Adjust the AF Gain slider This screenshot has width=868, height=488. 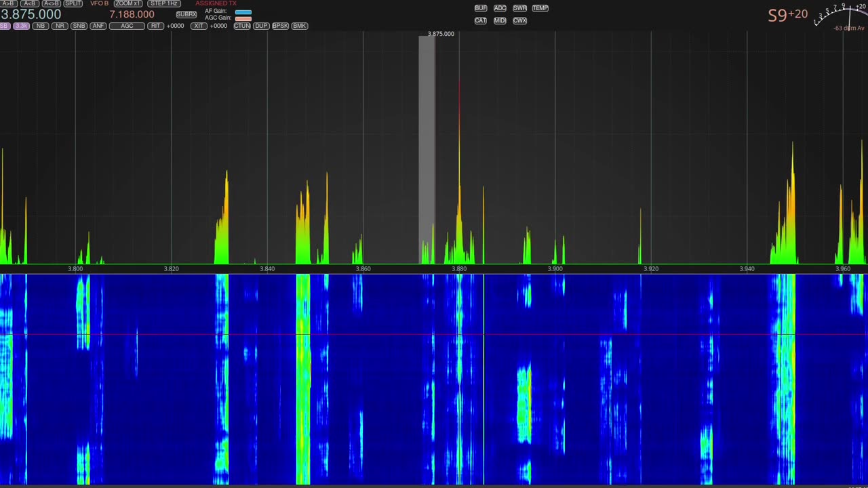click(243, 12)
